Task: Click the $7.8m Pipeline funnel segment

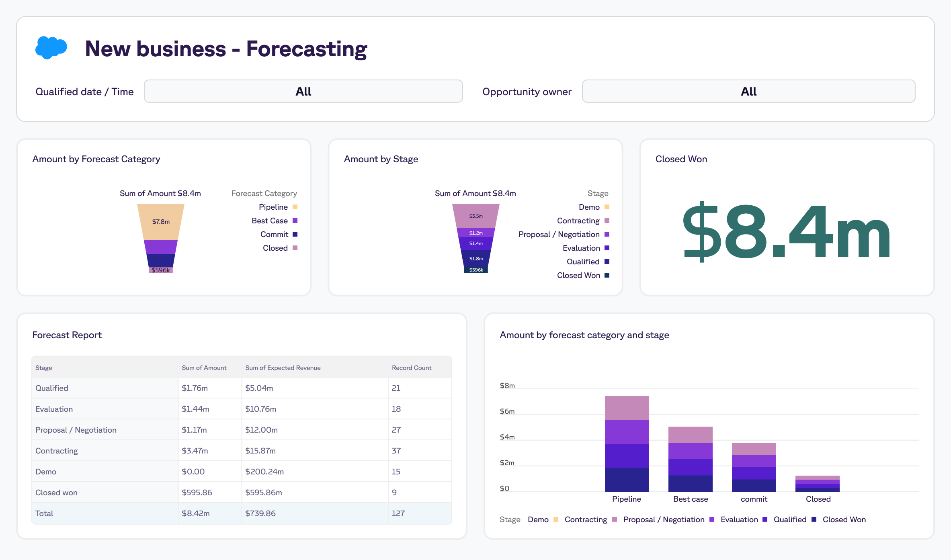Action: (161, 222)
